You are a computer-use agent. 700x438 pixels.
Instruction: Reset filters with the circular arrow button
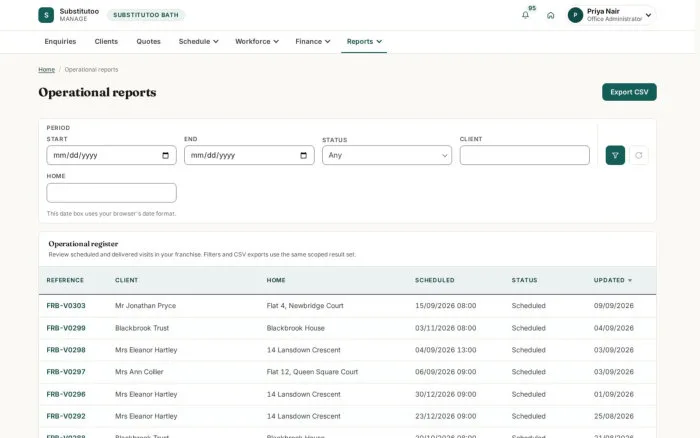tap(639, 155)
